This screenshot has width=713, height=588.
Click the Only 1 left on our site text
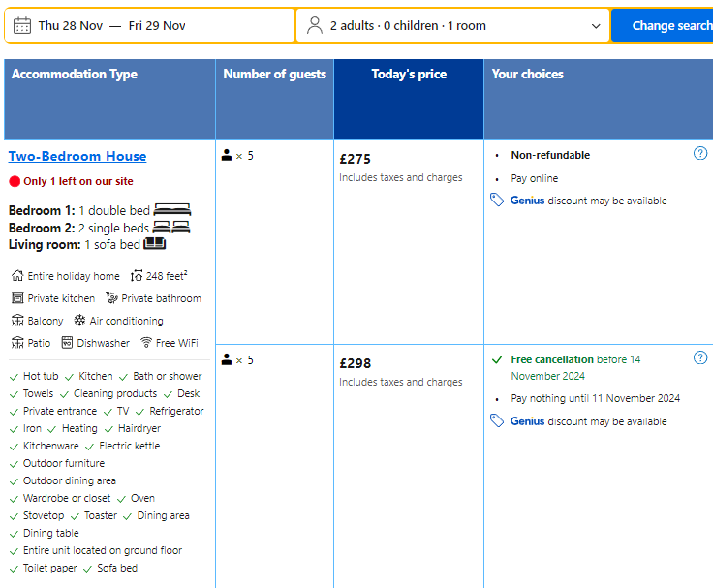[78, 181]
